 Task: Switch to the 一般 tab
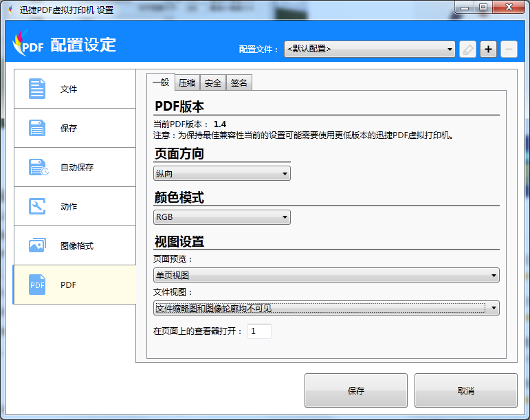coord(161,82)
